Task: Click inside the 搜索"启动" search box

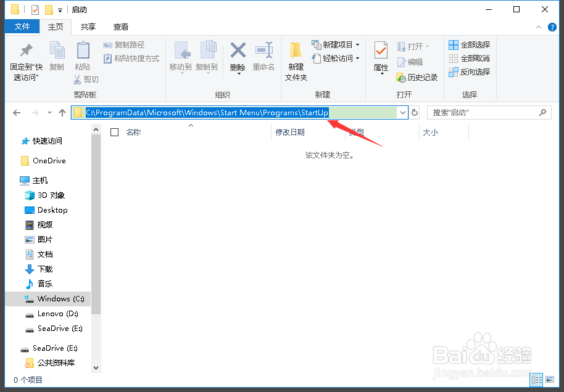Action: [x=487, y=112]
